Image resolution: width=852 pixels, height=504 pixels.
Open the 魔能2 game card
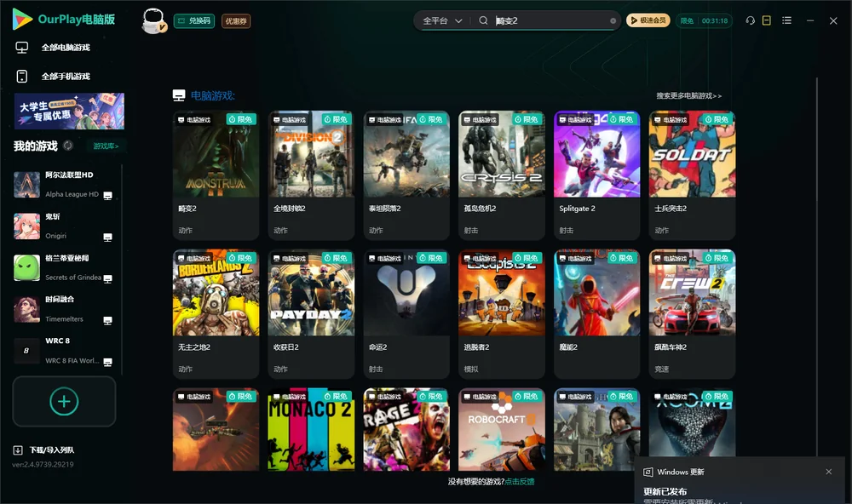(x=596, y=314)
